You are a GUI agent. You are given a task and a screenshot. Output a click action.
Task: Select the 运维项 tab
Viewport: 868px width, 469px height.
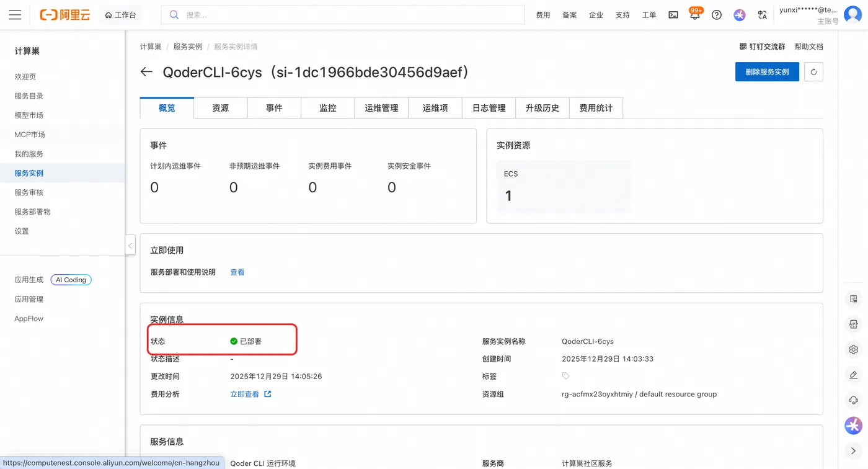point(435,108)
